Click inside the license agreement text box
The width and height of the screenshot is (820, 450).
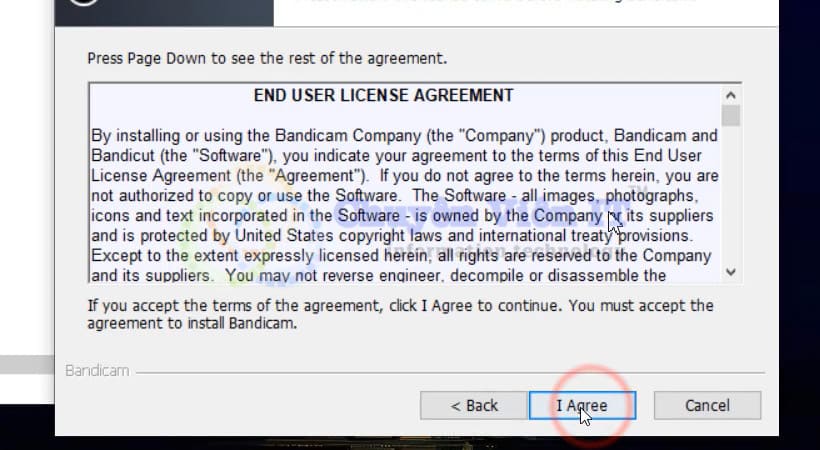coord(405,183)
